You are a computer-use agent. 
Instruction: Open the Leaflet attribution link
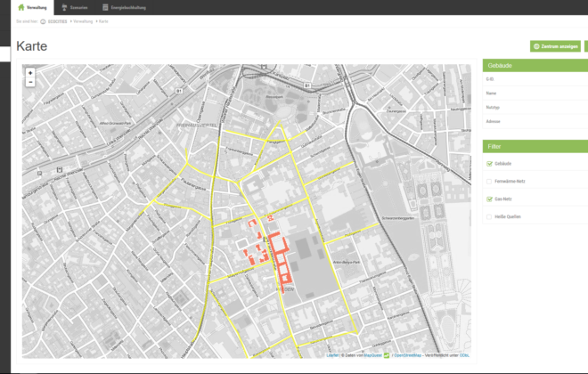332,355
